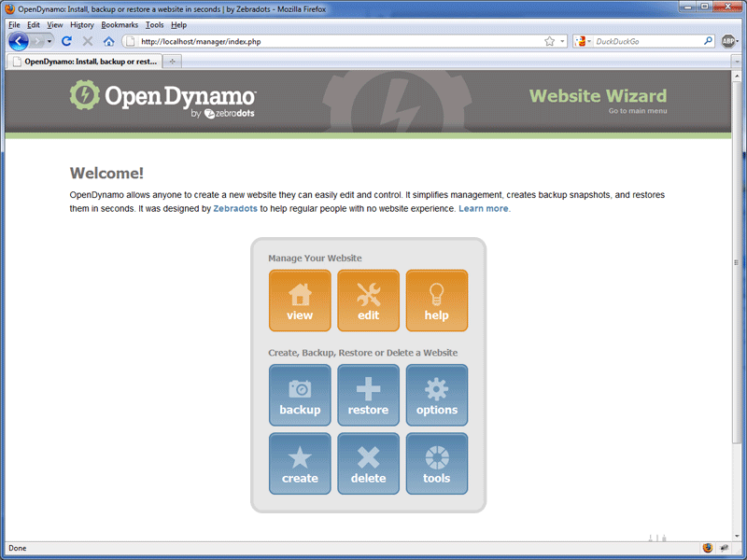Open the Bookmarks menu
The width and height of the screenshot is (747, 560).
pos(120,24)
